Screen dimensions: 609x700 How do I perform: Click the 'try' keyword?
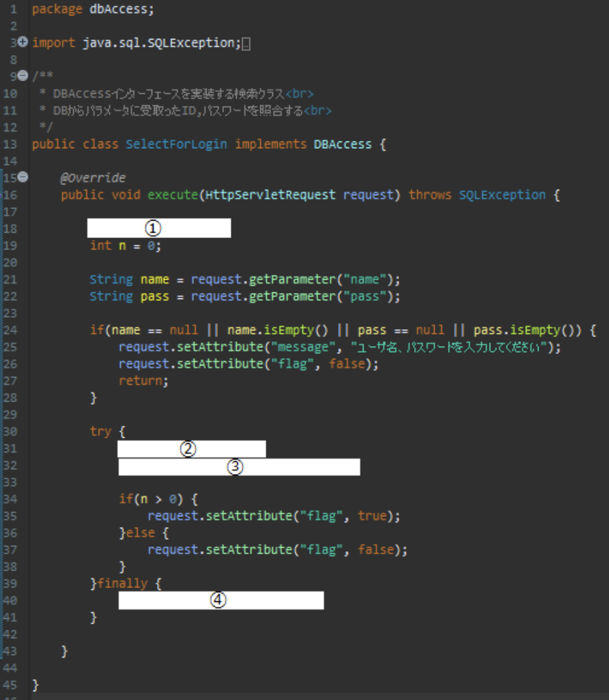coord(100,431)
